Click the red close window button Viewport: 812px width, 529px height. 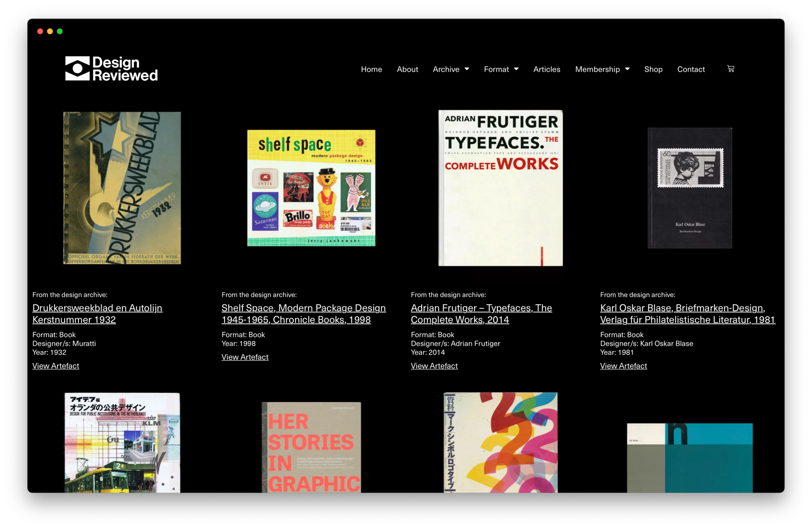(x=40, y=31)
